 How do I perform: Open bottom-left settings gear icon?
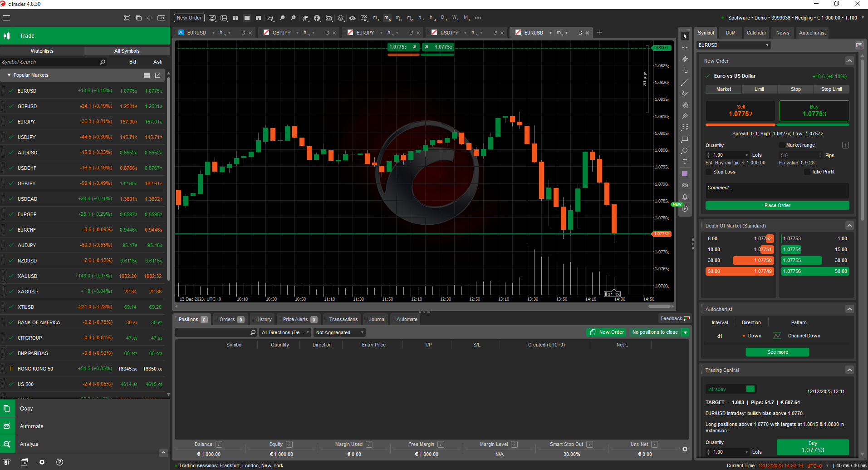(42, 462)
